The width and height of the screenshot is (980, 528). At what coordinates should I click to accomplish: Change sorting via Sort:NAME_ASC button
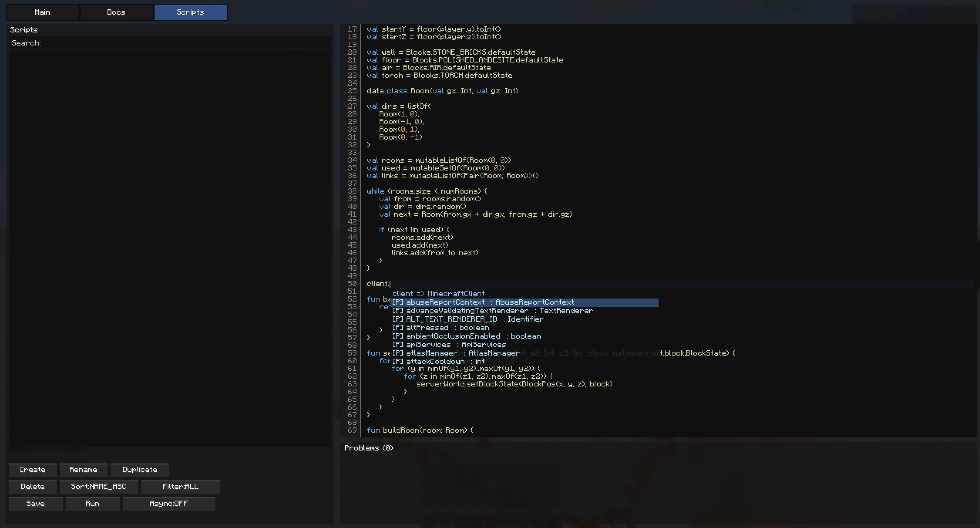point(99,486)
